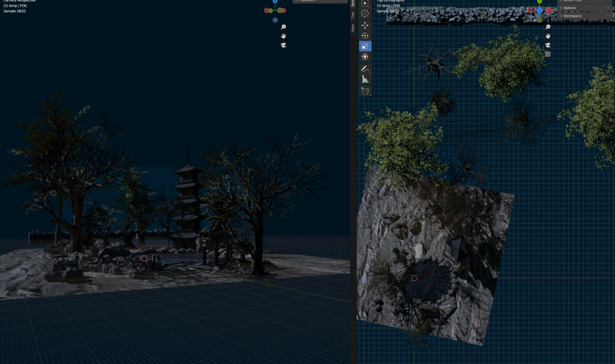Click green Y axis in left viewport gizmo
Image resolution: width=615 pixels, height=364 pixels.
(270, 11)
